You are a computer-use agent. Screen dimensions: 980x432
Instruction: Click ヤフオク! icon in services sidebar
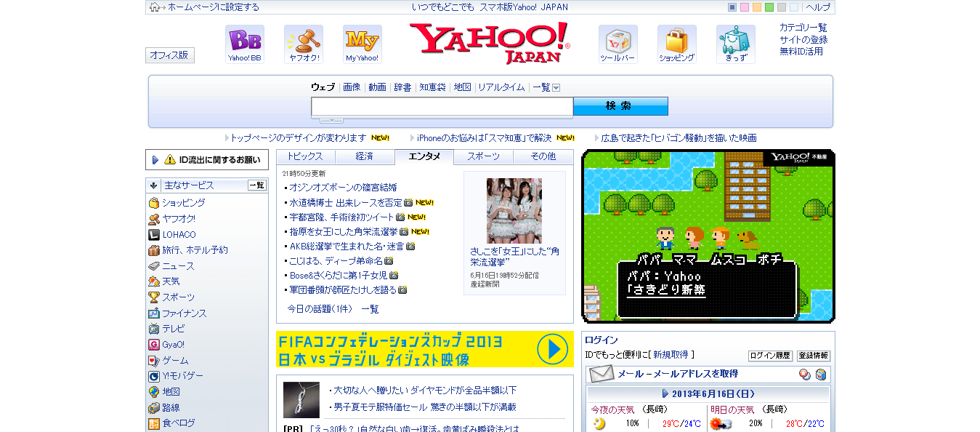click(x=154, y=219)
